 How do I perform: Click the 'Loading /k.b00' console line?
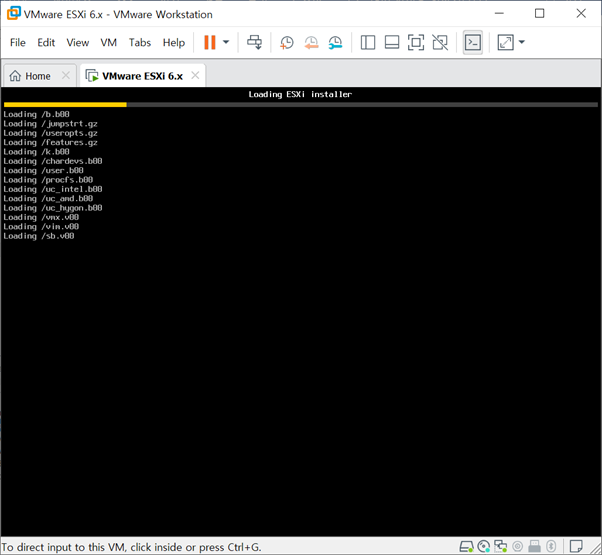[x=36, y=152]
